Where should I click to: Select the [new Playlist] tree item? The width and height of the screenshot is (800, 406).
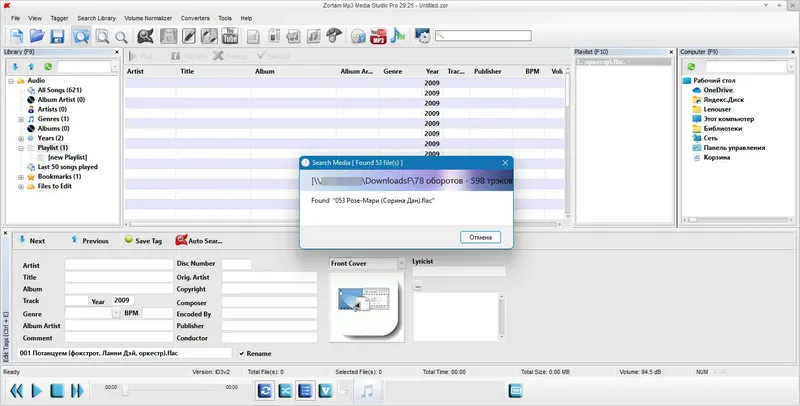click(67, 158)
